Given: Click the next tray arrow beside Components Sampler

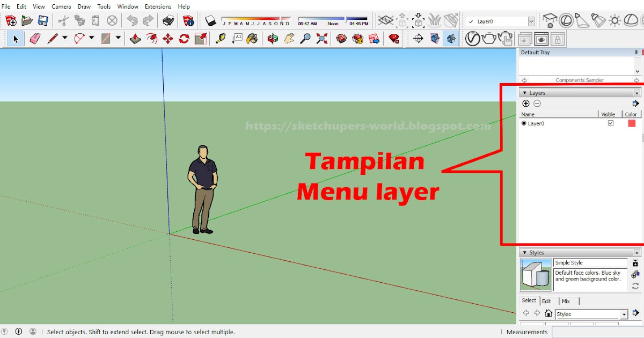Looking at the screenshot, I should 636,80.
